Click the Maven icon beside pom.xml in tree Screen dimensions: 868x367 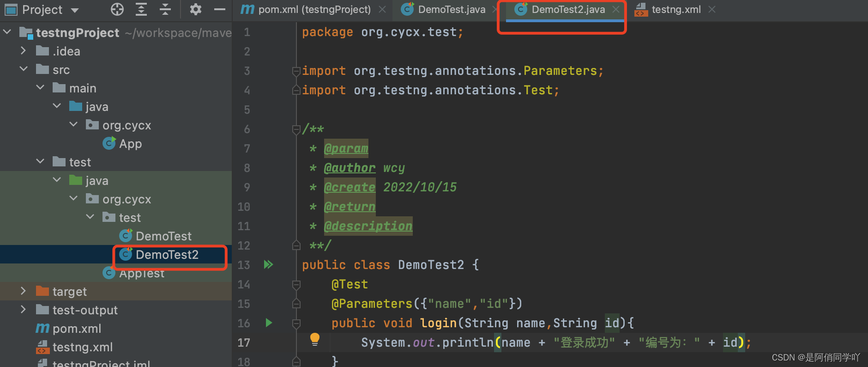[x=42, y=329]
